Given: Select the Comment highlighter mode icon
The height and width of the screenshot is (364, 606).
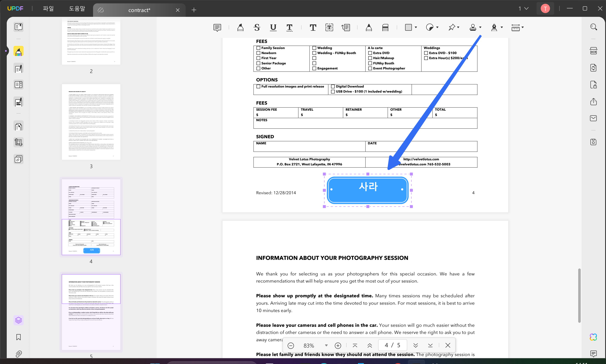Looking at the screenshot, I should coord(18,51).
